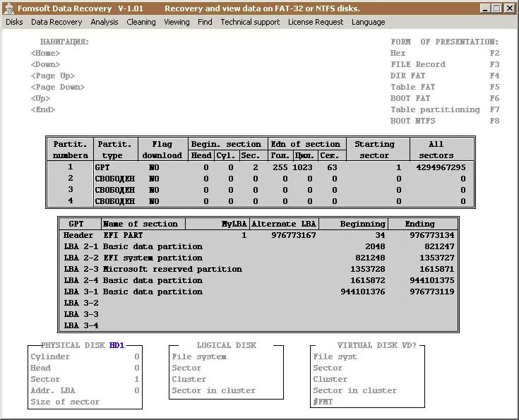The height and width of the screenshot is (420, 519).
Task: Click the <Down> navigation link
Action: pyautogui.click(x=45, y=64)
